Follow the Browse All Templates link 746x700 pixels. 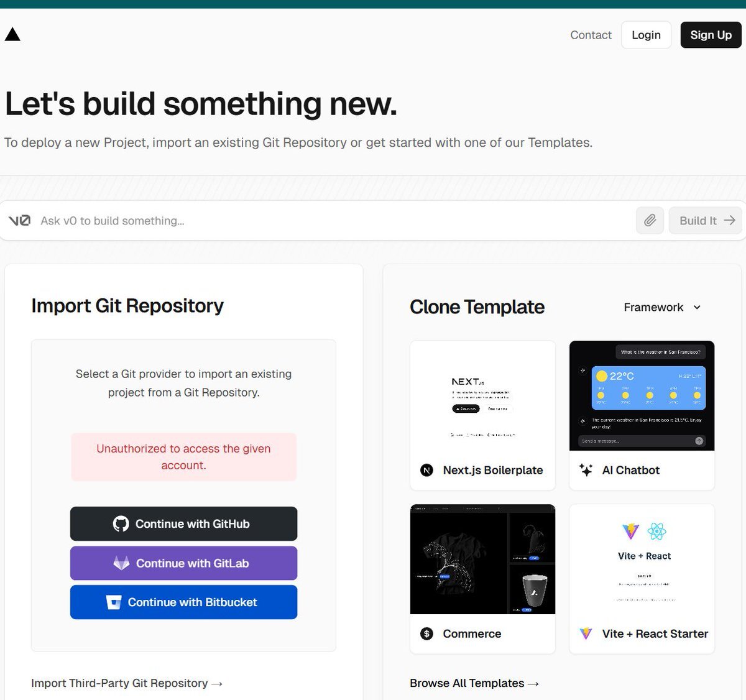coord(474,683)
